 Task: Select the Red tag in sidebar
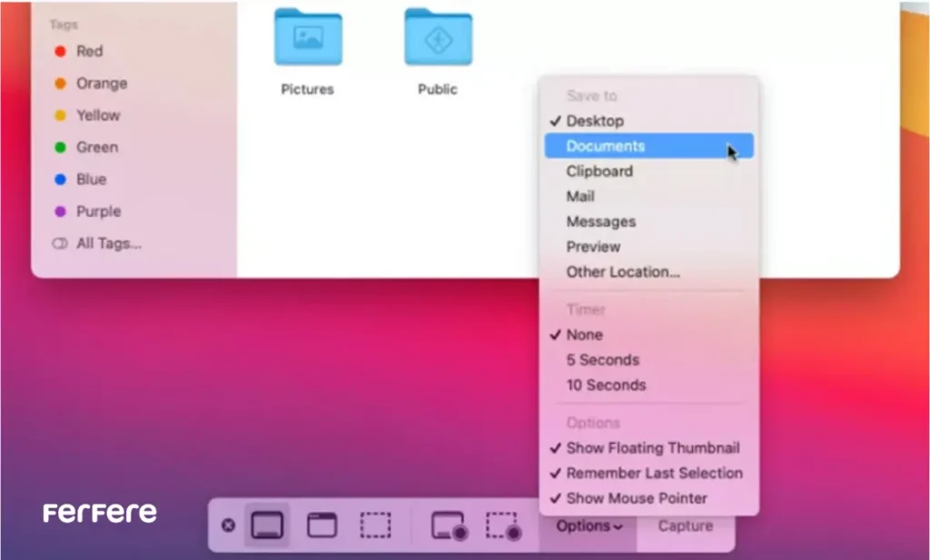pyautogui.click(x=89, y=51)
